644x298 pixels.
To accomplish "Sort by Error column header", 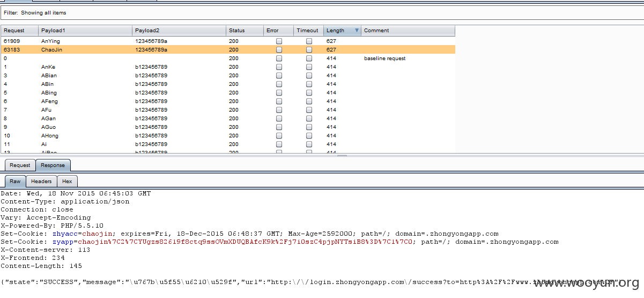I will [278, 31].
